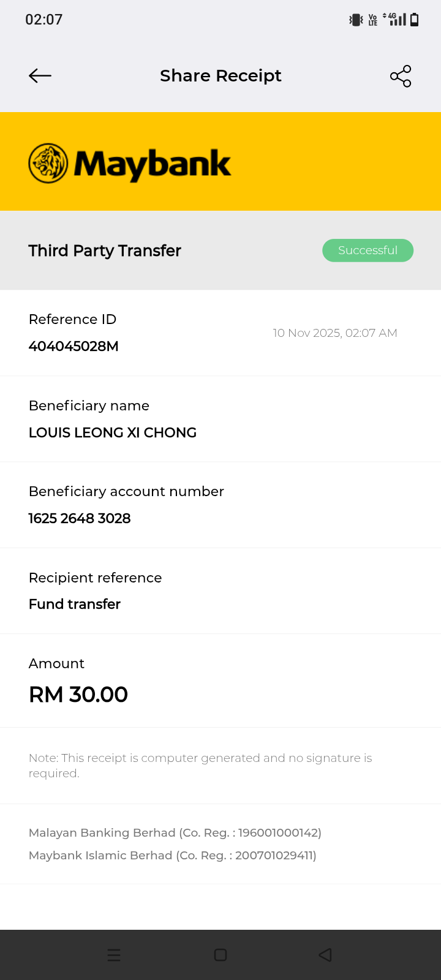
Task: Select Reference ID 404045028M
Action: (x=73, y=346)
